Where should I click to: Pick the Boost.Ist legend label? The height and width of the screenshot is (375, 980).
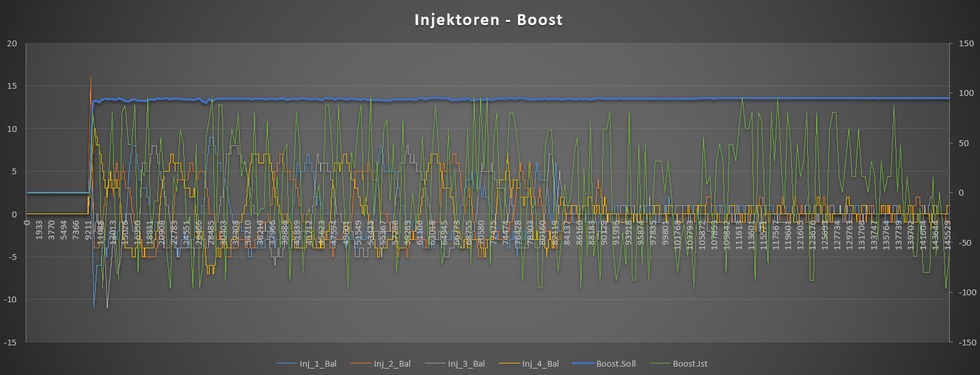point(690,364)
